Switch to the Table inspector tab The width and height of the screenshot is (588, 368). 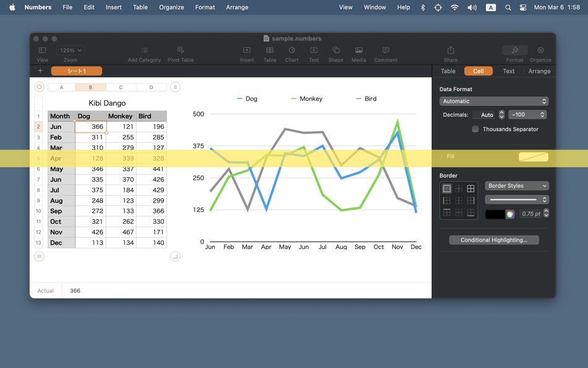pyautogui.click(x=447, y=71)
